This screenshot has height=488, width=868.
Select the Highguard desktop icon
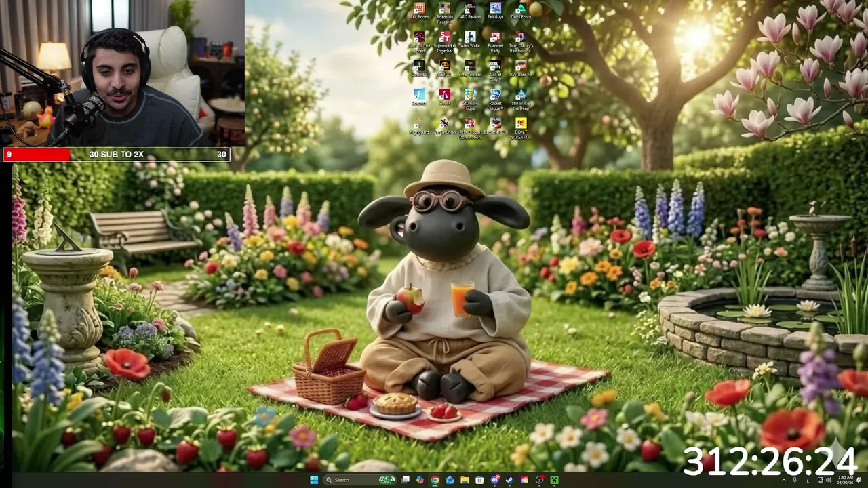(x=419, y=126)
